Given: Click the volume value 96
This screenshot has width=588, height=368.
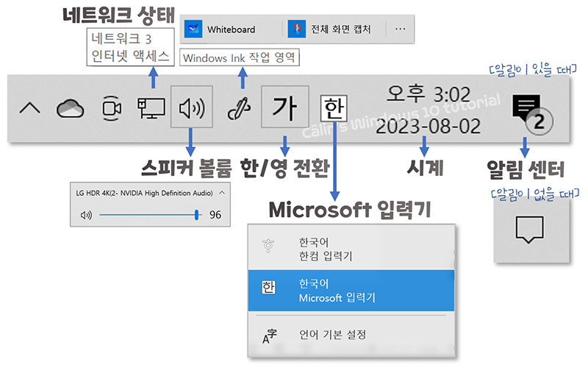Looking at the screenshot, I should 215,215.
